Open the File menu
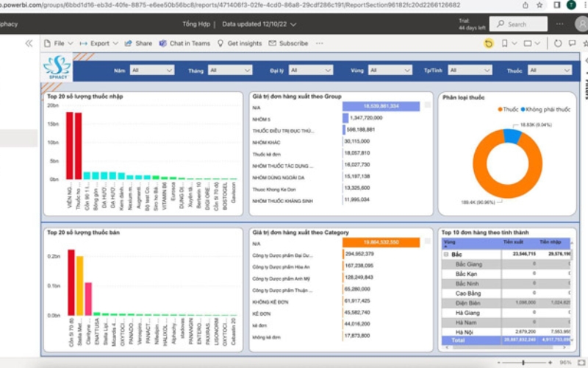The height and width of the screenshot is (368, 588). pos(59,43)
